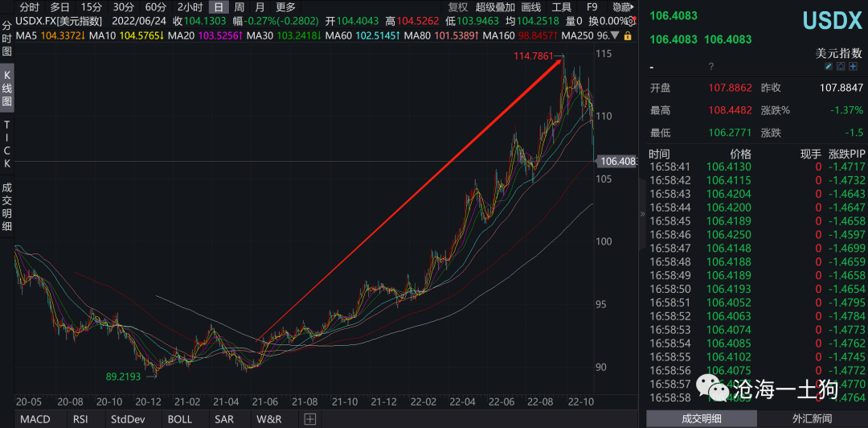Click the middle square icon under 美元指数
This screenshot has width=868, height=428.
[841, 67]
